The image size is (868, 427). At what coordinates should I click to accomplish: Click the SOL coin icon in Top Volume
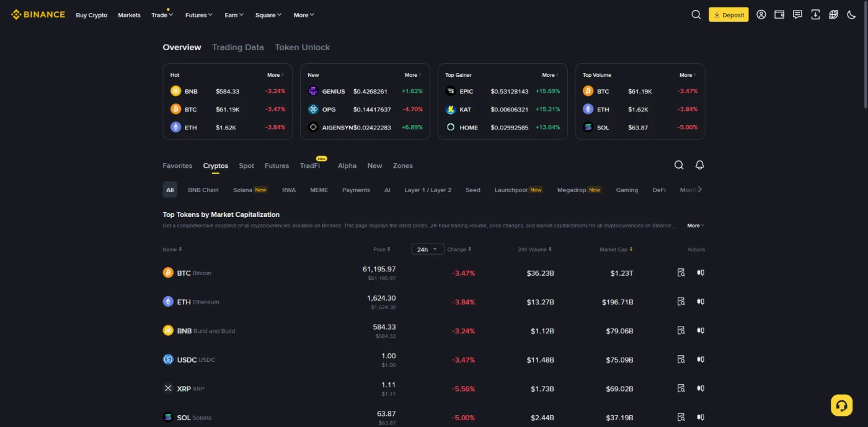coord(588,127)
